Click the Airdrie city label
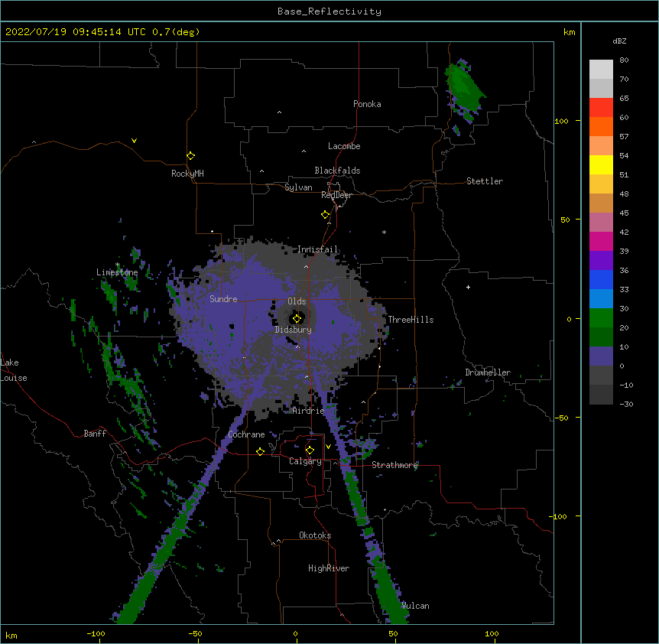Image resolution: width=659 pixels, height=644 pixels. 308,411
